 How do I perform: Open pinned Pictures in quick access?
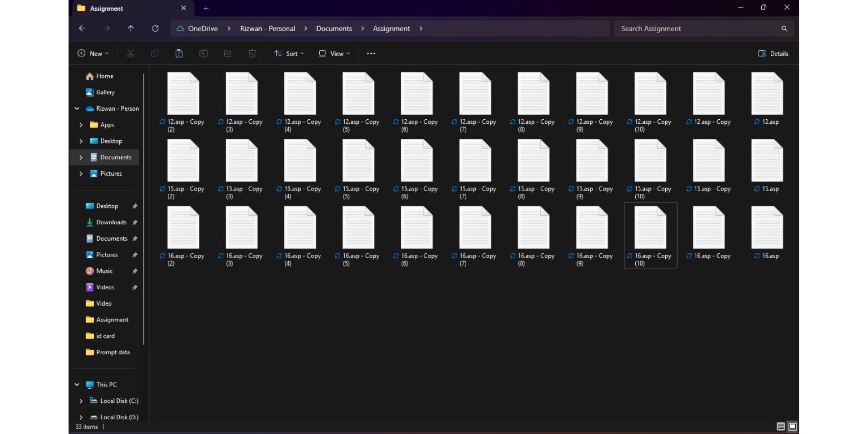[107, 255]
